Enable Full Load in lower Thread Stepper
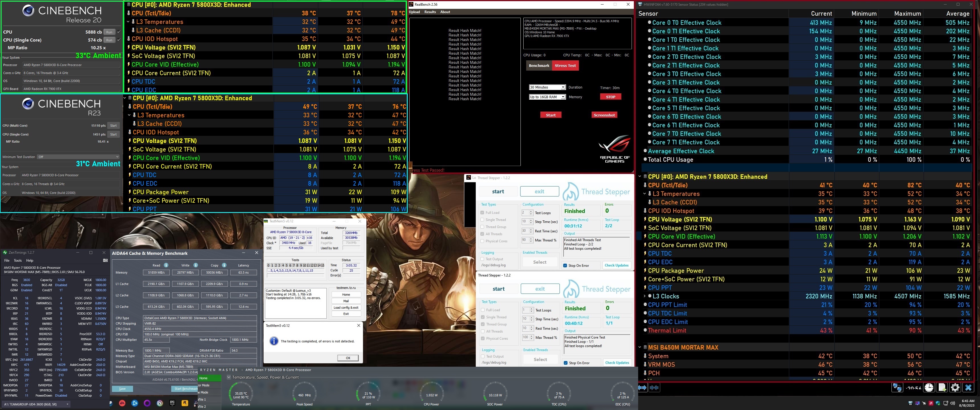The image size is (980, 410). [x=483, y=310]
